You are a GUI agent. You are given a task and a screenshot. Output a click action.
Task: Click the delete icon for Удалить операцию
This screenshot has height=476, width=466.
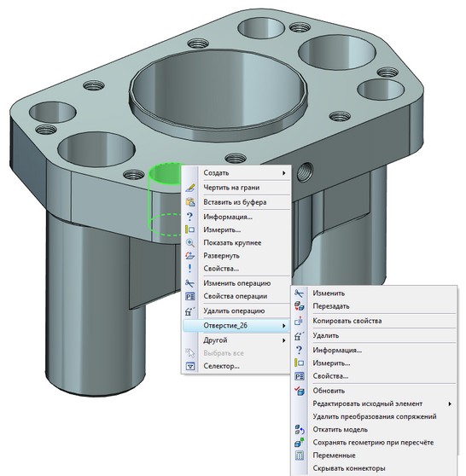click(189, 311)
